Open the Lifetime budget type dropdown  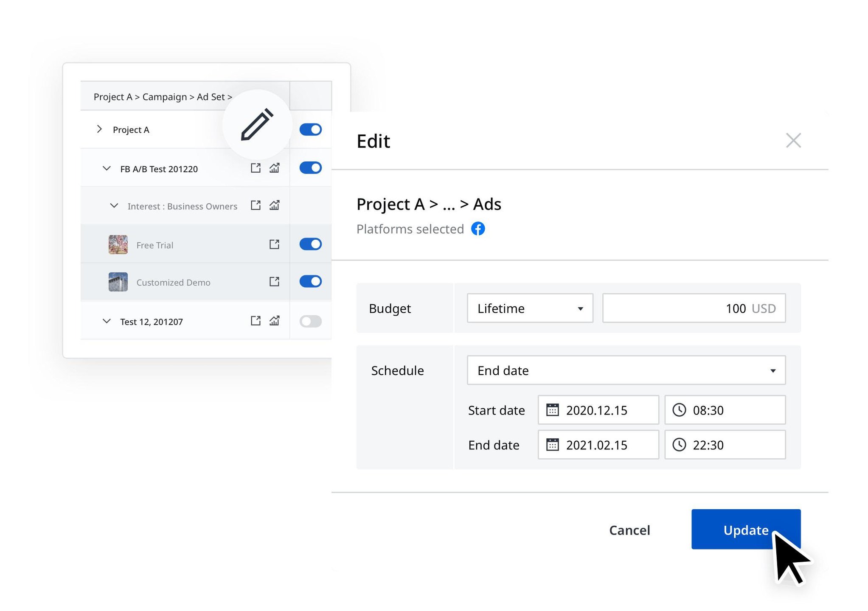[x=530, y=308]
